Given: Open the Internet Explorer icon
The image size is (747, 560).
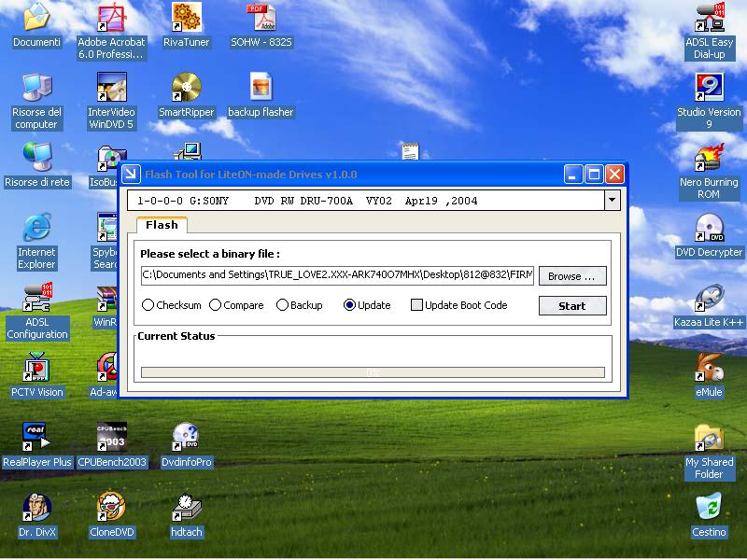Looking at the screenshot, I should [36, 227].
